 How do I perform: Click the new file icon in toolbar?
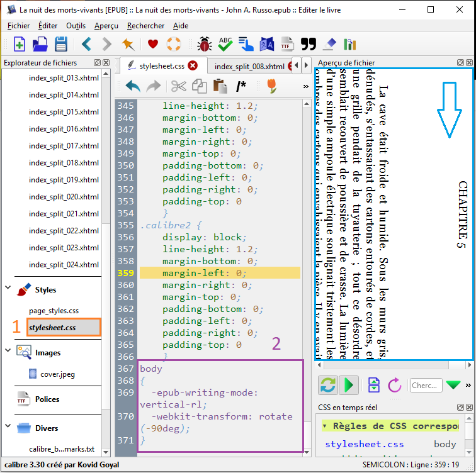point(20,44)
